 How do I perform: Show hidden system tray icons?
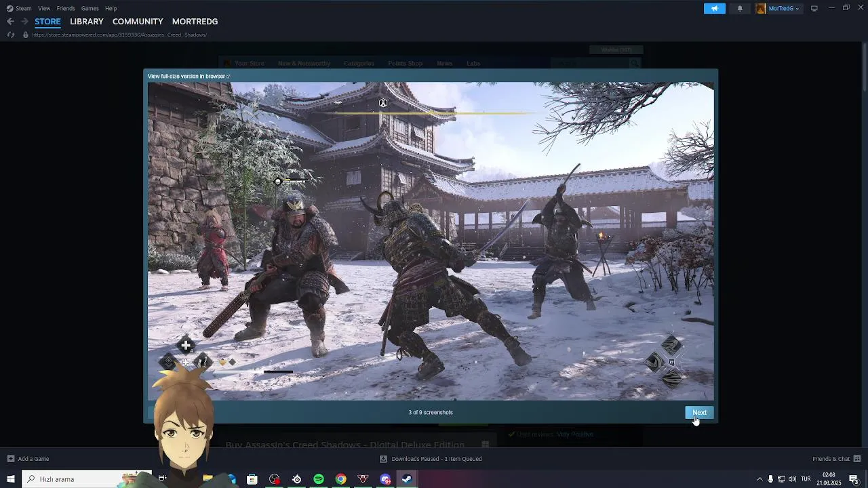[x=759, y=479]
